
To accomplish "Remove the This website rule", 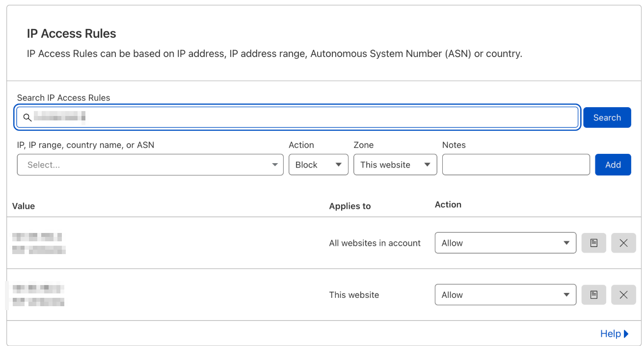I will 623,295.
